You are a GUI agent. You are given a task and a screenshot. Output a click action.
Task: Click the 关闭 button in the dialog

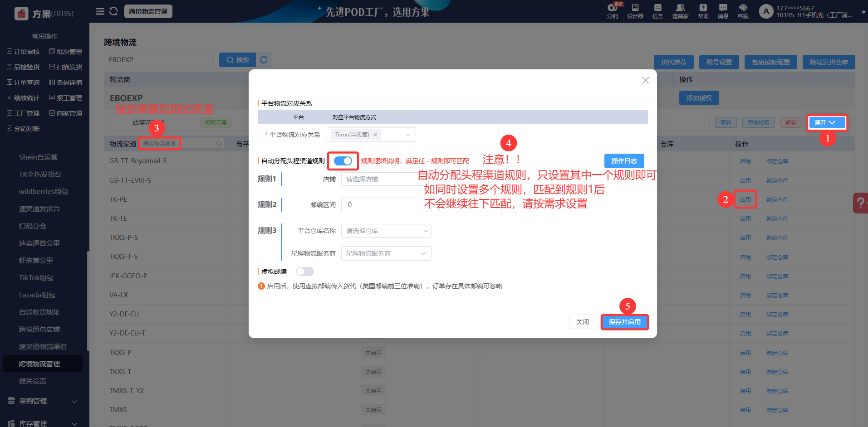click(583, 322)
